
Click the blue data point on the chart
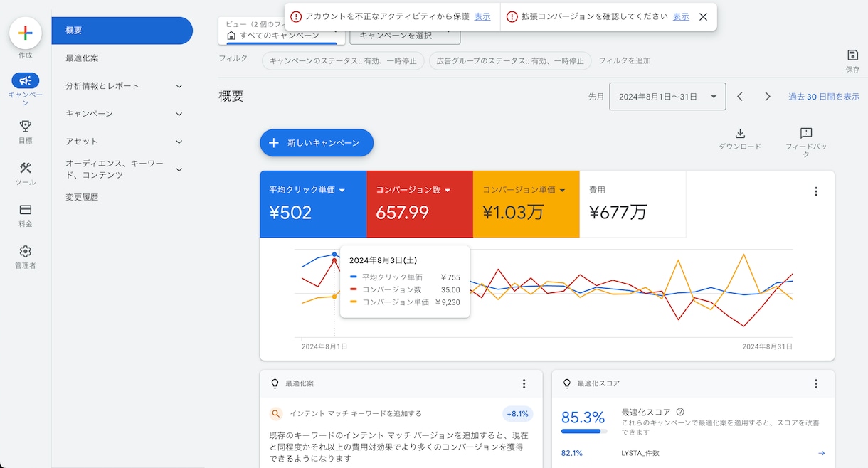pos(334,254)
